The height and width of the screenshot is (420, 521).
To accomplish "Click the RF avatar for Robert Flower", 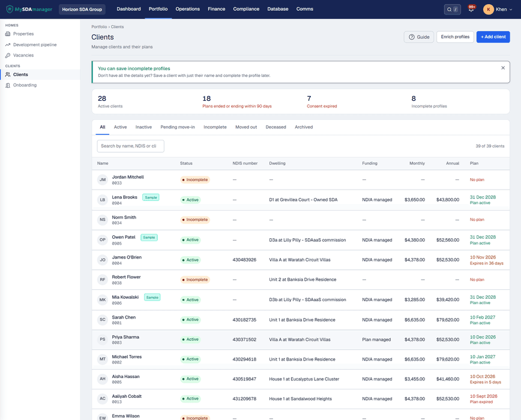I will coord(103,280).
